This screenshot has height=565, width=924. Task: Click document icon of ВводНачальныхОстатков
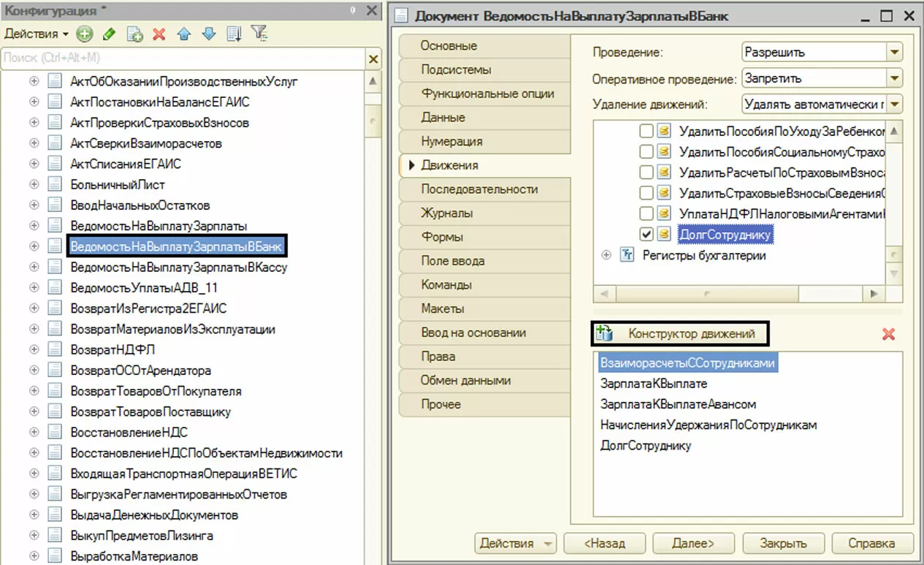(x=55, y=205)
